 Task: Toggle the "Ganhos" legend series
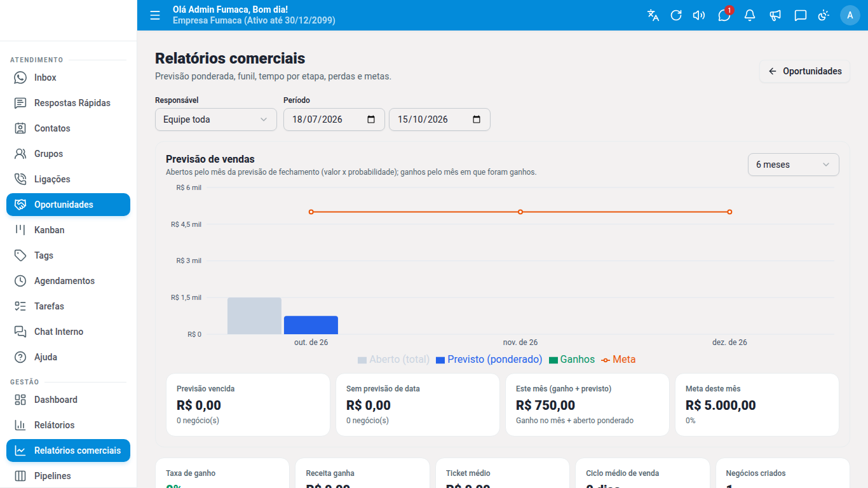pyautogui.click(x=572, y=360)
